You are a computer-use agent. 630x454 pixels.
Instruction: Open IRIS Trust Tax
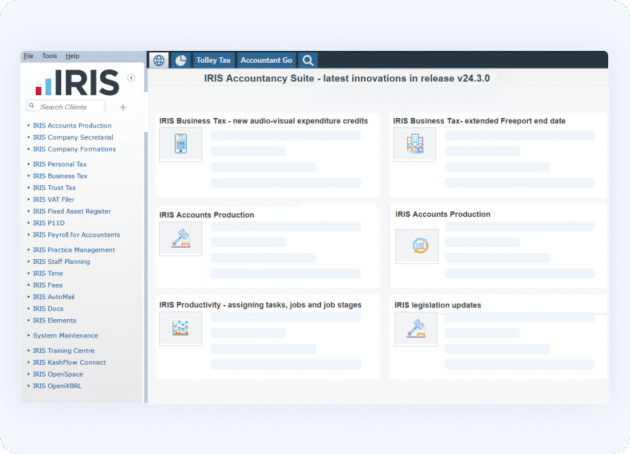click(54, 187)
